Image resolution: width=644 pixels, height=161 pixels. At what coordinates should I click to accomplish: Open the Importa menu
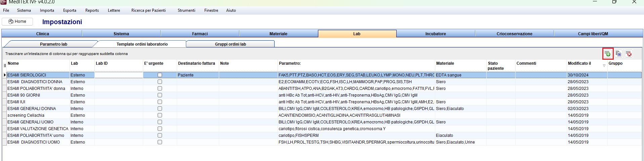[47, 10]
